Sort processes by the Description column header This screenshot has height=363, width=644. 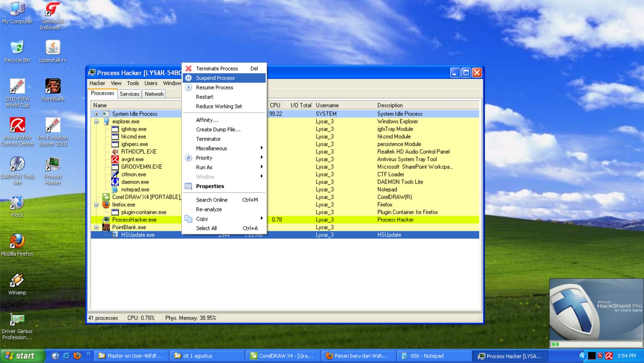point(415,105)
